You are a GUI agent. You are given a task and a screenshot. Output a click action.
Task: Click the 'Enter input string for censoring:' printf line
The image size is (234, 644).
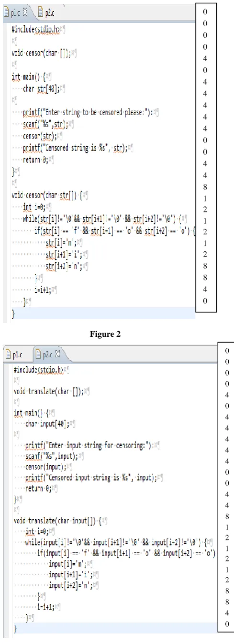pyautogui.click(x=90, y=445)
